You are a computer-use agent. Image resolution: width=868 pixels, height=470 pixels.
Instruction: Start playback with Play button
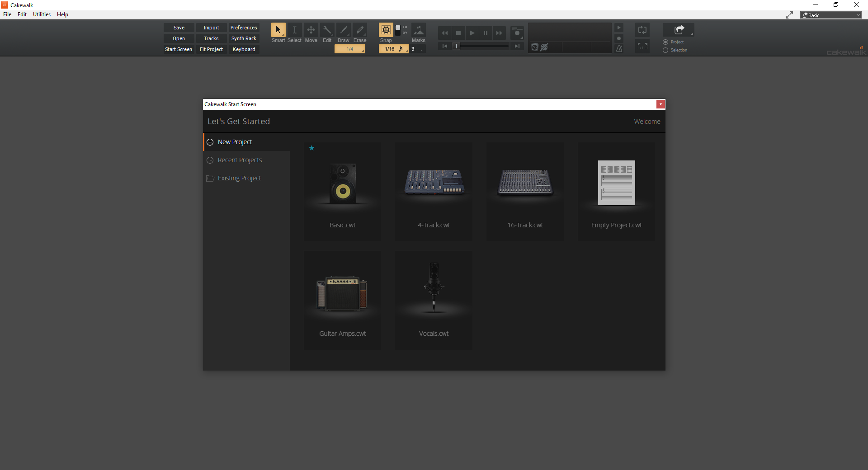tap(472, 33)
